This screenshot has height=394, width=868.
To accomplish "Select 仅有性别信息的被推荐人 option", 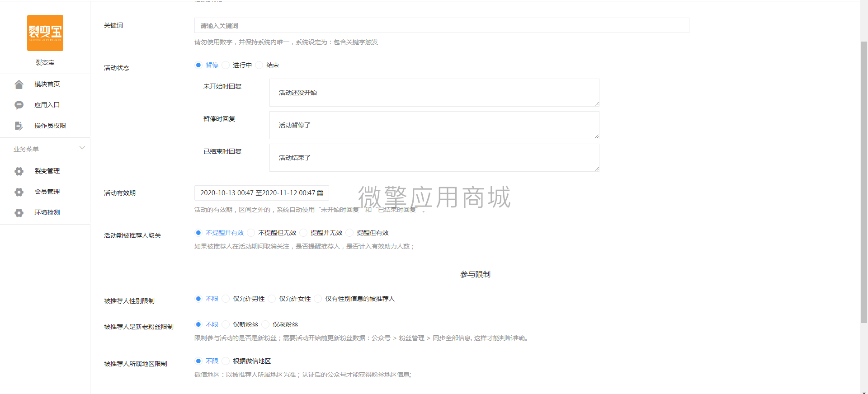I will click(x=318, y=299).
